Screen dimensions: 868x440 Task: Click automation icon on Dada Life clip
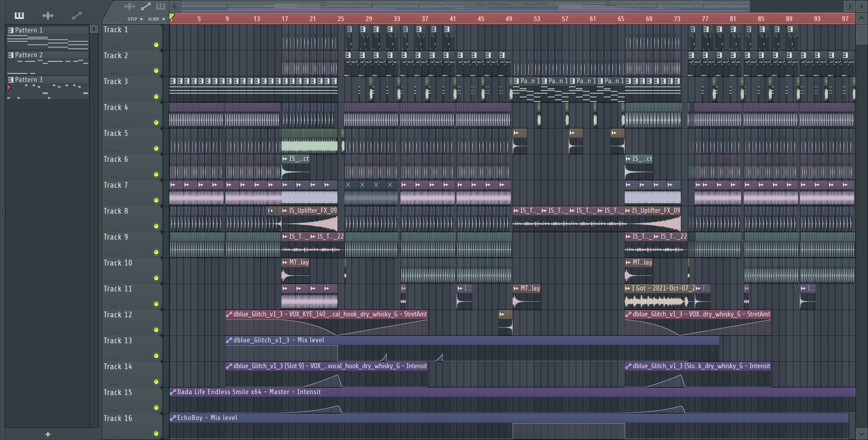[173, 392]
